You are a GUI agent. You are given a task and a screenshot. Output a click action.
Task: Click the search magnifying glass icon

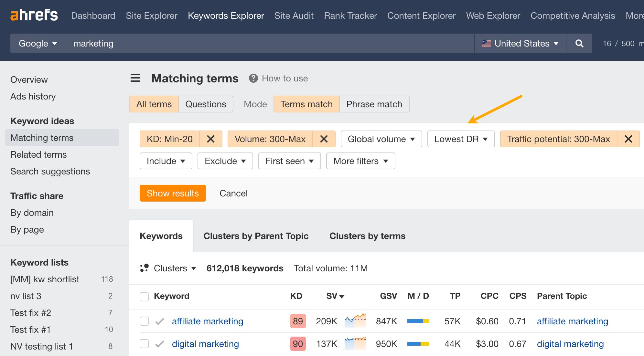tap(579, 43)
